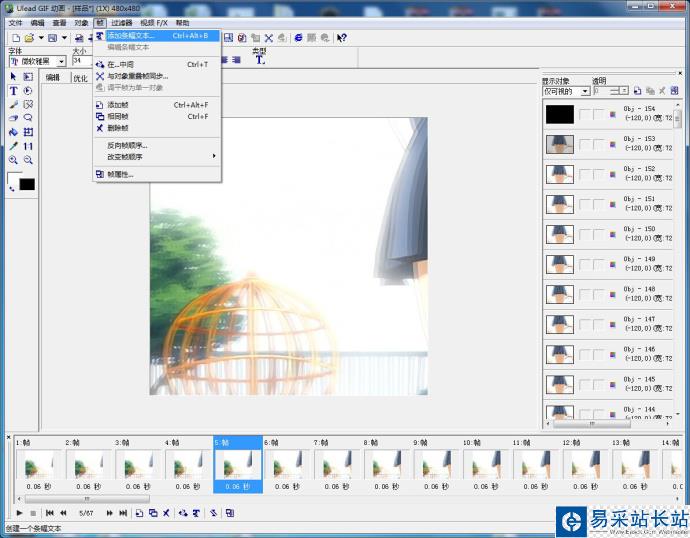Click the transparency spinner arrows

tap(624, 91)
